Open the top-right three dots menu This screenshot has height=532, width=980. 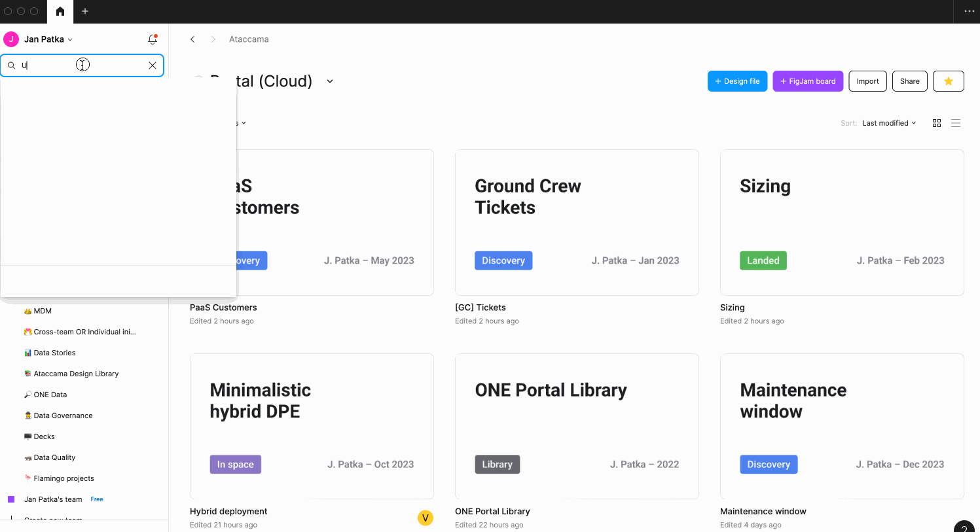tap(970, 11)
